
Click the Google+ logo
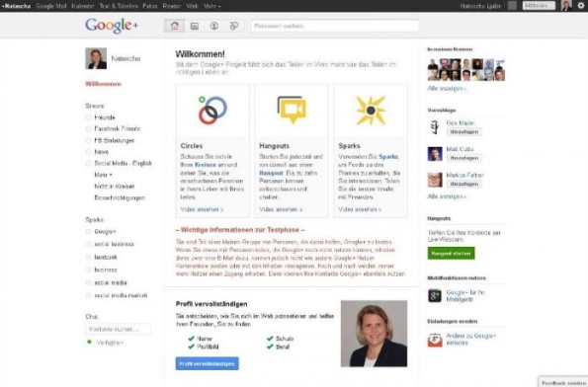[x=112, y=26]
